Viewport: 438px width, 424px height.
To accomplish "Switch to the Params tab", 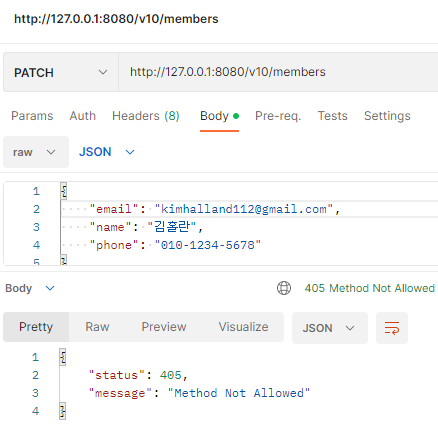I will coord(32,116).
